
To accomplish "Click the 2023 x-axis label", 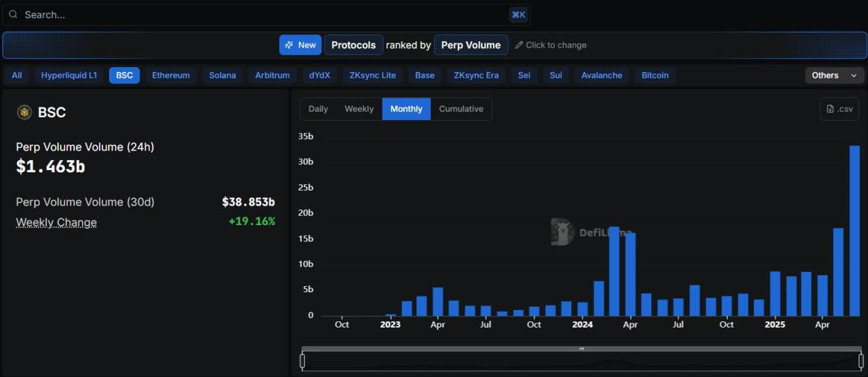I will coord(390,325).
